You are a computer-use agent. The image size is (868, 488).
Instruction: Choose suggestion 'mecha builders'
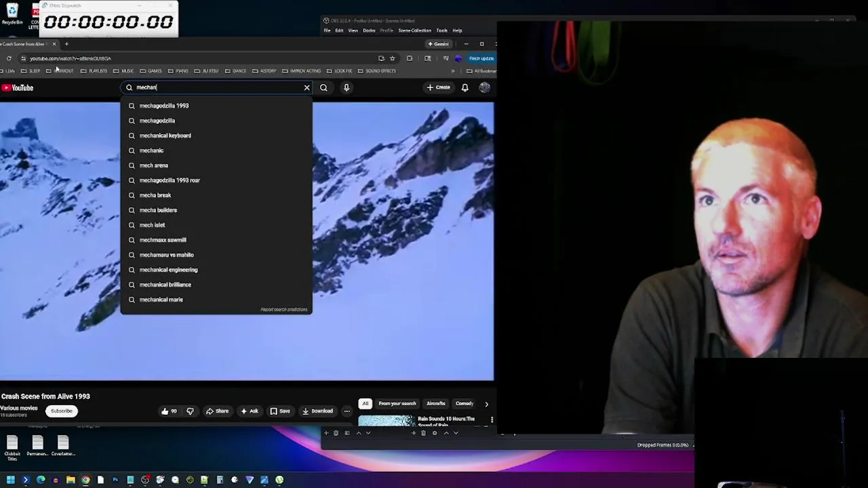tap(216, 210)
